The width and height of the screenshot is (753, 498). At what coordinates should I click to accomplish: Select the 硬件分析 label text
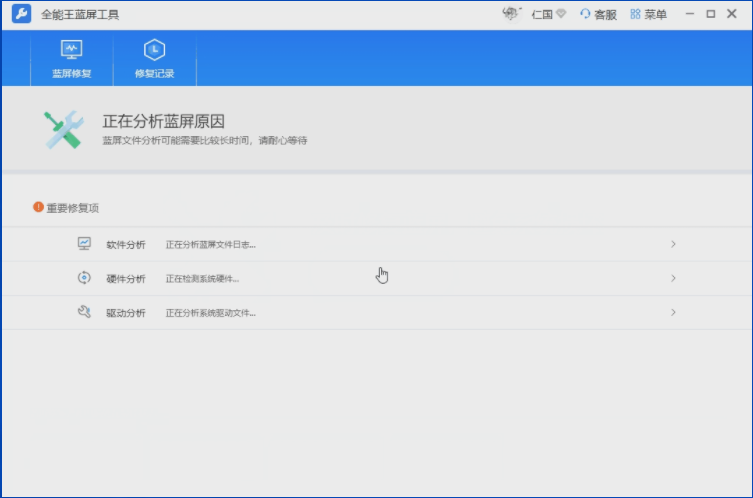(126, 279)
